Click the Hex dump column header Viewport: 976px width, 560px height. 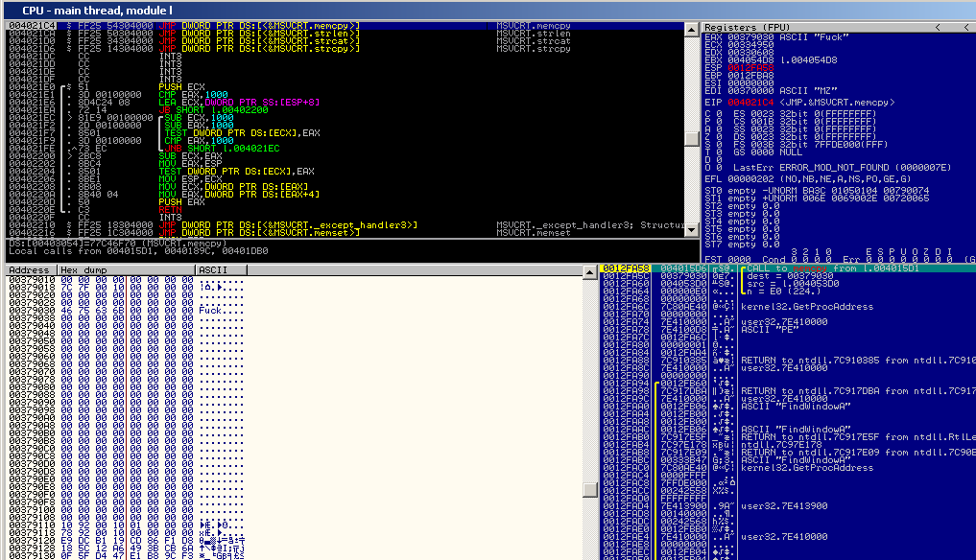(x=125, y=270)
